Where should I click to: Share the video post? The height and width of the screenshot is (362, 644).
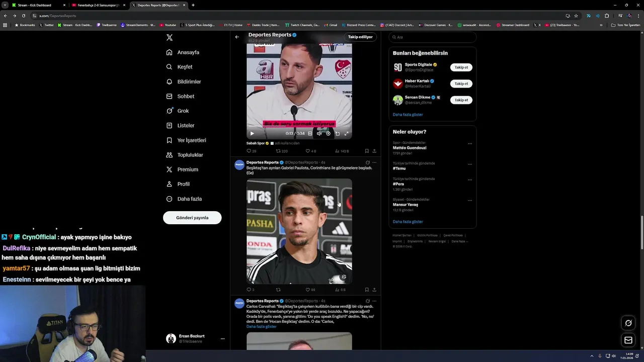click(374, 151)
